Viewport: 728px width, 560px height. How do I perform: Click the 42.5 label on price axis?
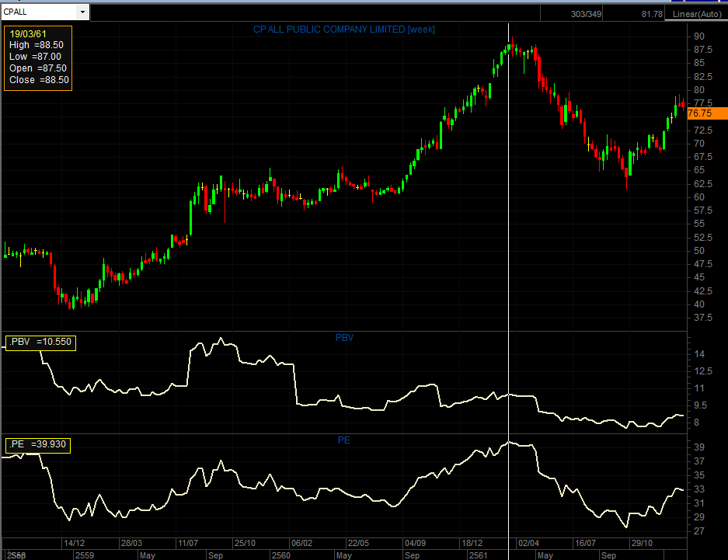point(703,291)
